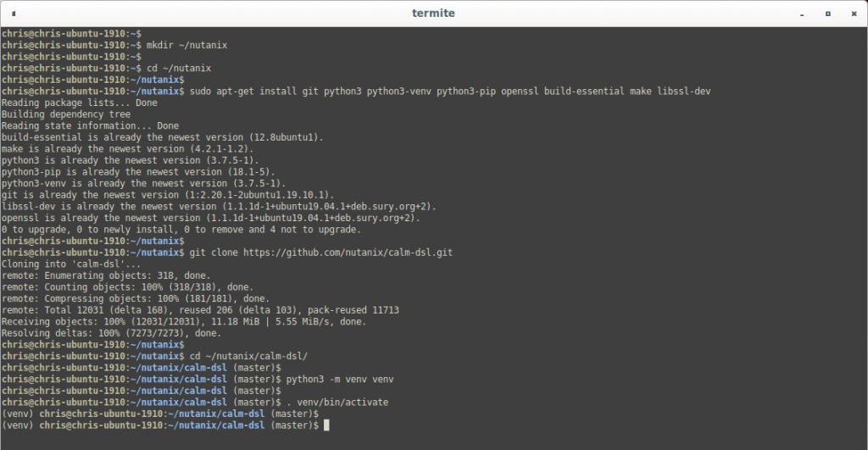
Task: Click the 'termite' window title
Action: (x=433, y=14)
